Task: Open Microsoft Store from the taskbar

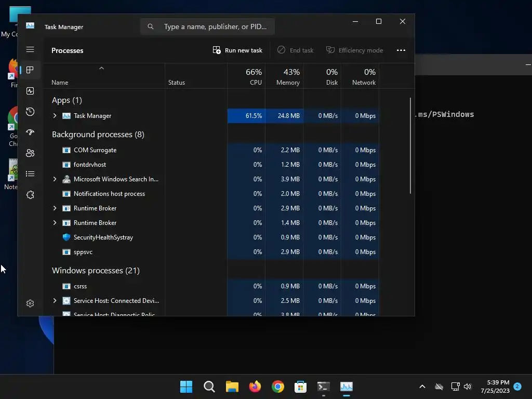Action: (x=301, y=387)
